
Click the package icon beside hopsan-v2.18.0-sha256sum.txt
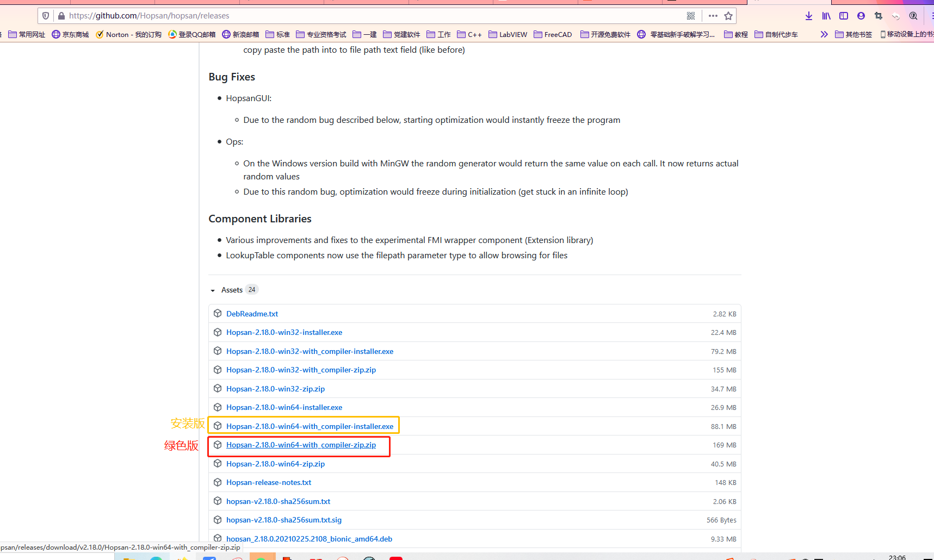point(218,501)
